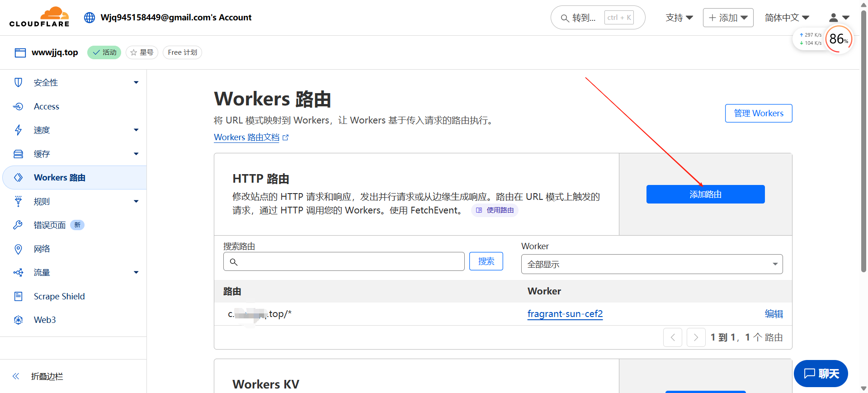
Task: Expand the 安全性 menu arrow
Action: tap(136, 83)
